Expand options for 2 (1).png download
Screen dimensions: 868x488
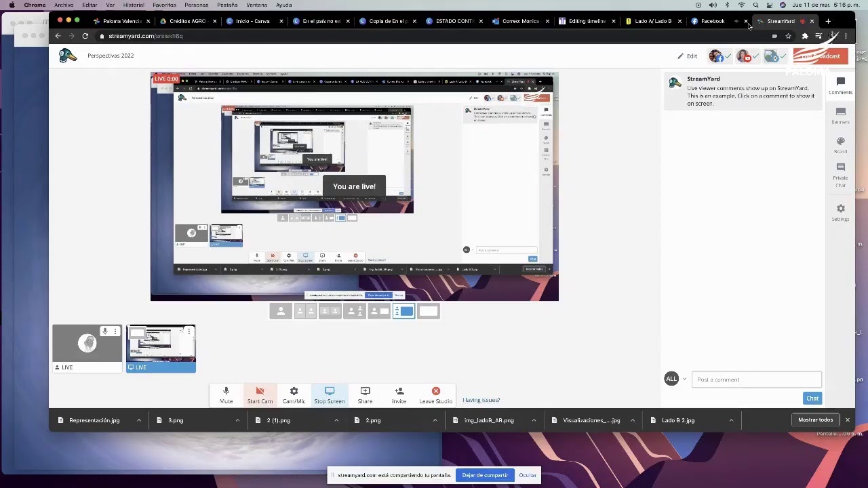(x=336, y=420)
